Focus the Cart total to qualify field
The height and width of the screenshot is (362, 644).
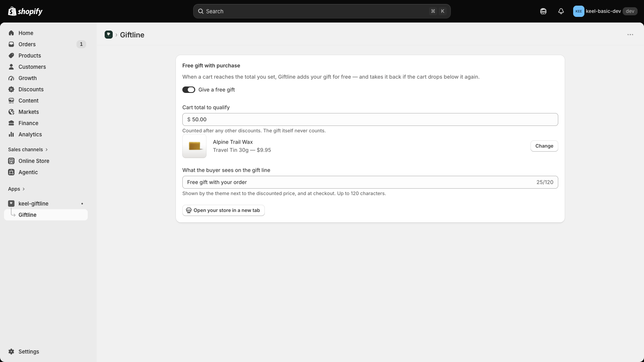370,119
